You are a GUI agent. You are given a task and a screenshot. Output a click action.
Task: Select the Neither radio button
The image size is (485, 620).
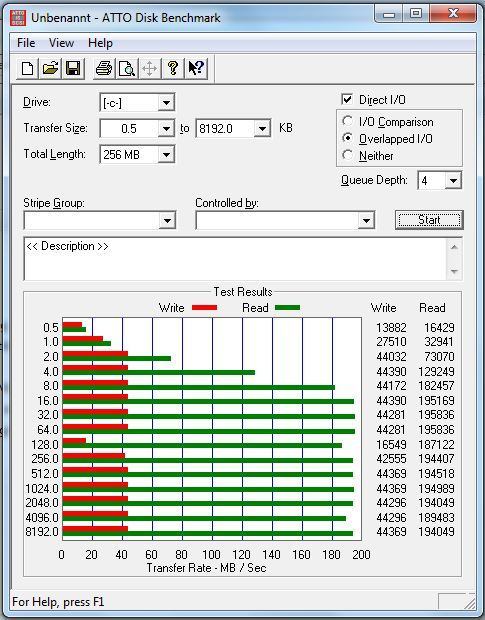[x=347, y=155]
